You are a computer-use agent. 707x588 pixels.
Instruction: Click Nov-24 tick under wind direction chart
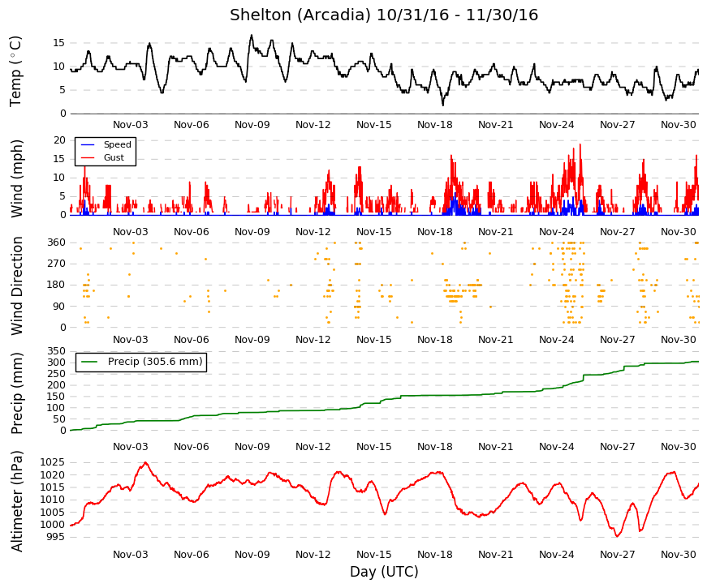[556, 340]
